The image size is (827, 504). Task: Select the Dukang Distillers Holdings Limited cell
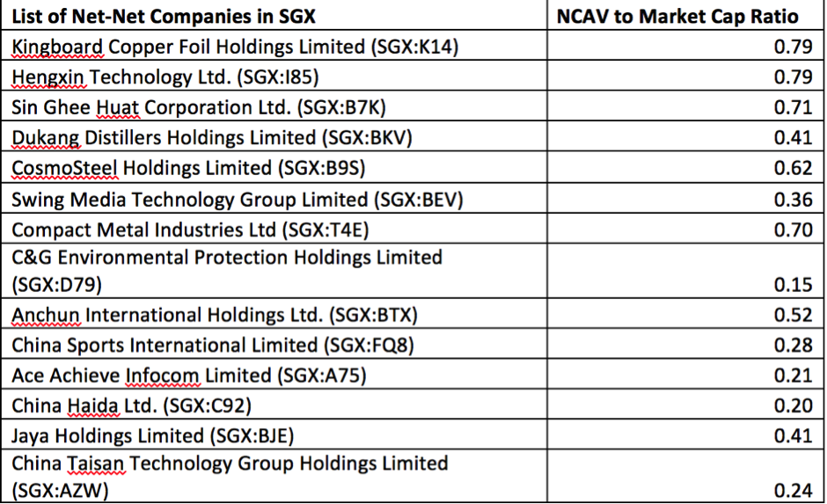point(212,137)
